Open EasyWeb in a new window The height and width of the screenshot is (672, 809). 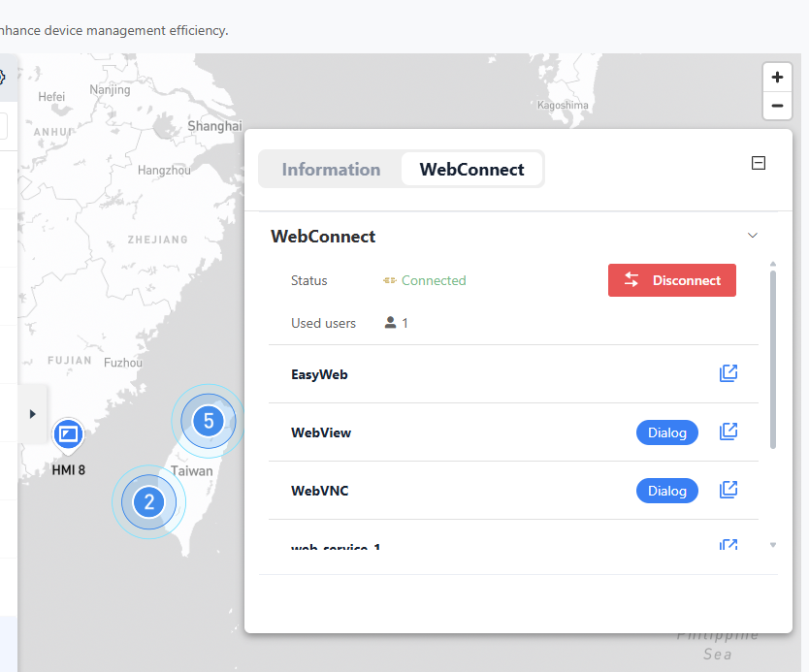click(x=728, y=373)
